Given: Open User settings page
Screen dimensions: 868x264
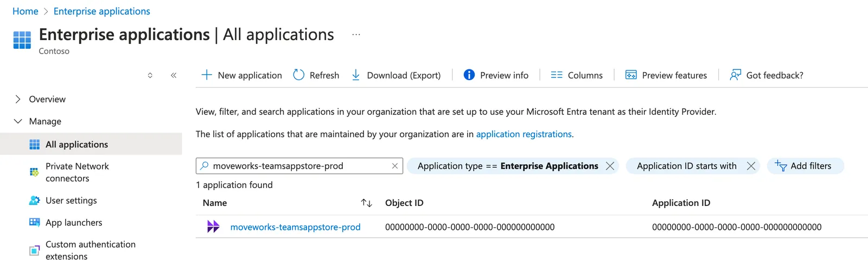Looking at the screenshot, I should click(71, 201).
